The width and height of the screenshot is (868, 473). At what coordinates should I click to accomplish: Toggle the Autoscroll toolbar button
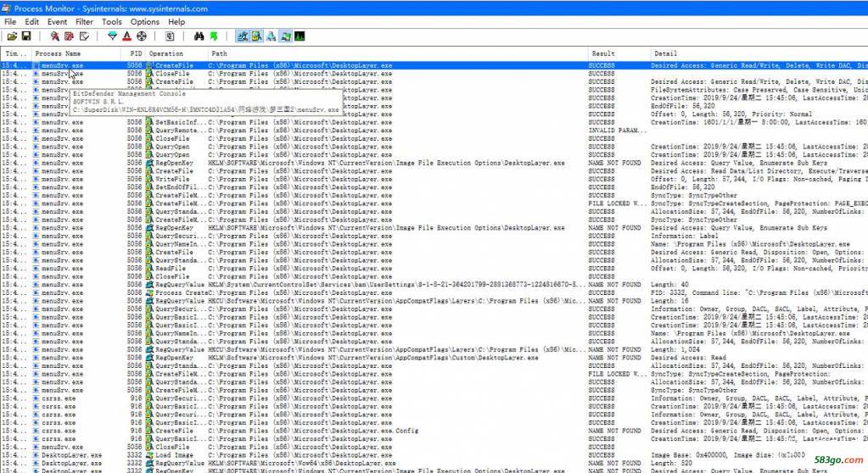[69, 36]
